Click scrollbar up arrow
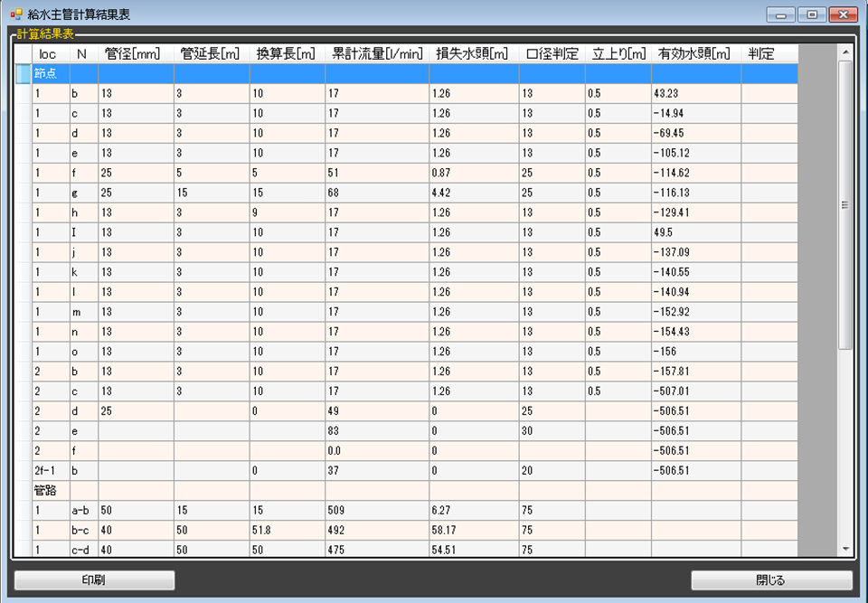 (845, 52)
